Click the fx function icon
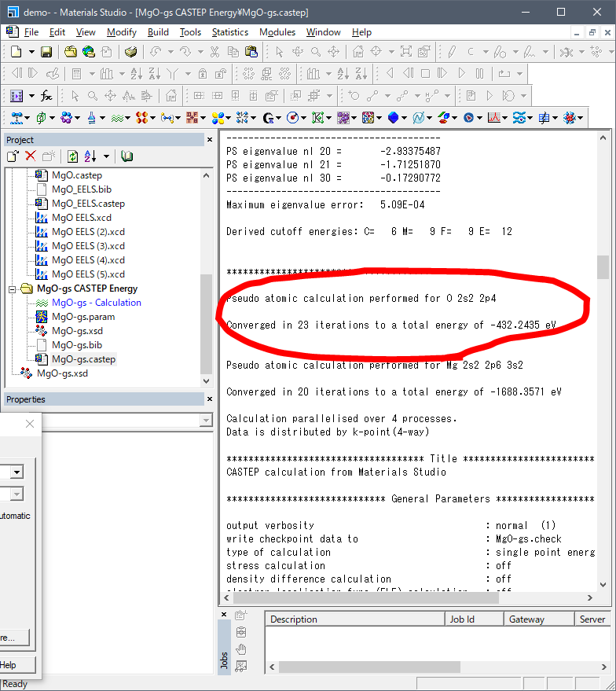Viewport: 616px width, 691px height. [46, 96]
